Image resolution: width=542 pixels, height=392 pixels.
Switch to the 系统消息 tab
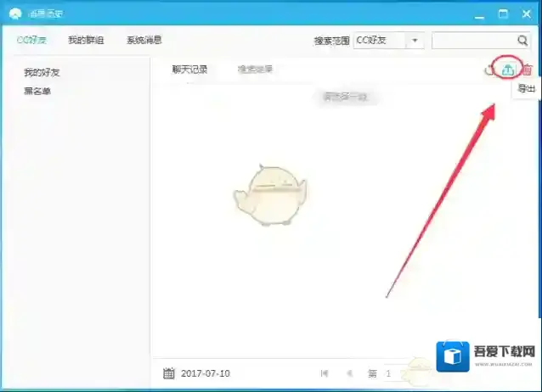tap(144, 40)
